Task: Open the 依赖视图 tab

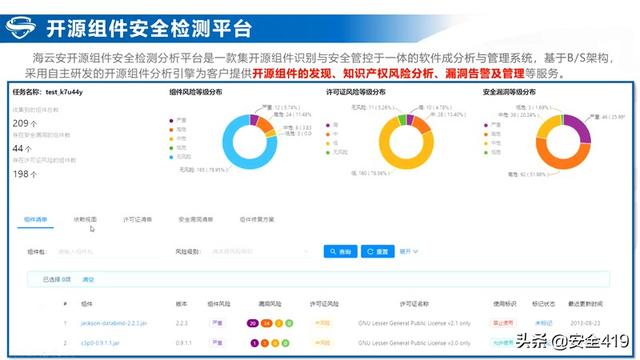Action: pos(85,220)
